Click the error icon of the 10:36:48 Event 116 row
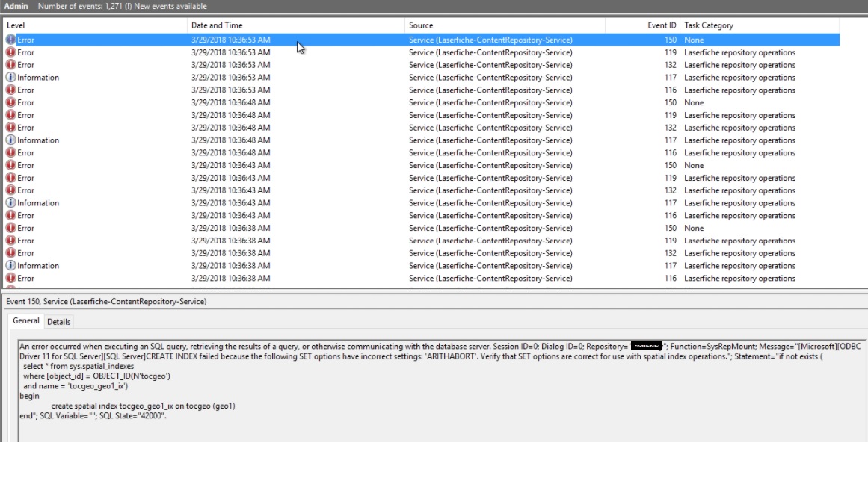The width and height of the screenshot is (868, 484). (x=10, y=152)
